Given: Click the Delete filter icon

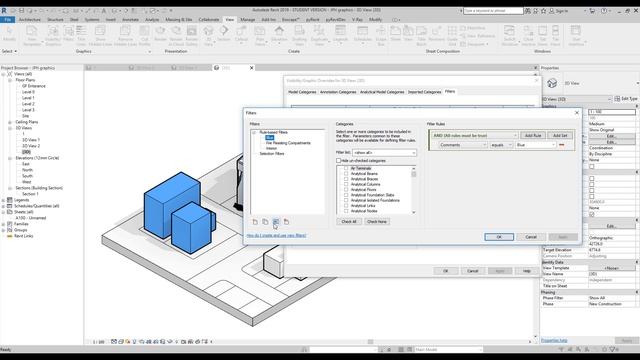Looking at the screenshot, I should pyautogui.click(x=286, y=222).
